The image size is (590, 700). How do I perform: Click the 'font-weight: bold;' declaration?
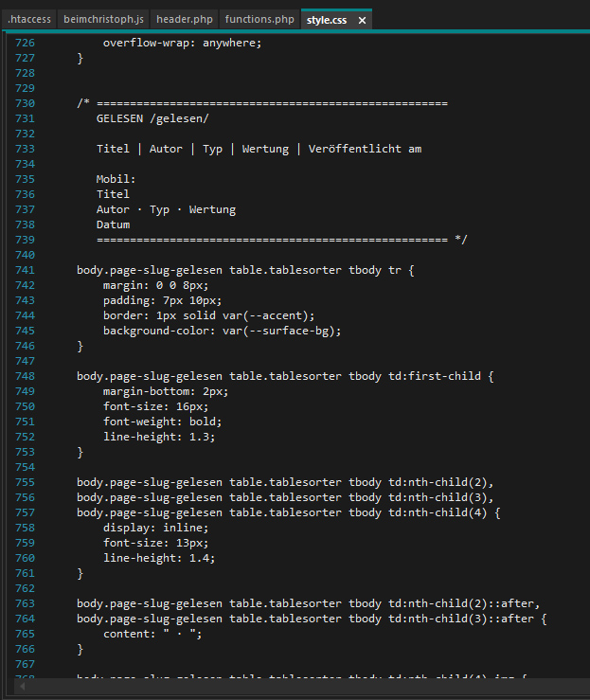[x=163, y=422]
